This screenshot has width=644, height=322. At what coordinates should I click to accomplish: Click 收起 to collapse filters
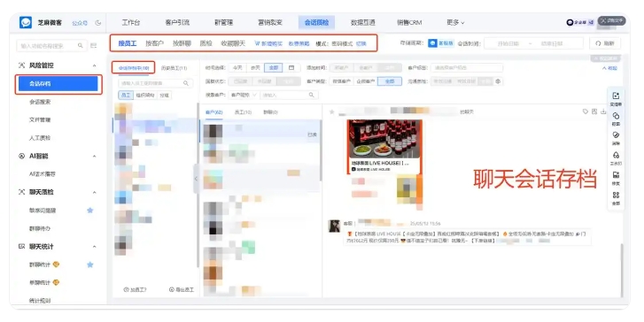(x=610, y=68)
